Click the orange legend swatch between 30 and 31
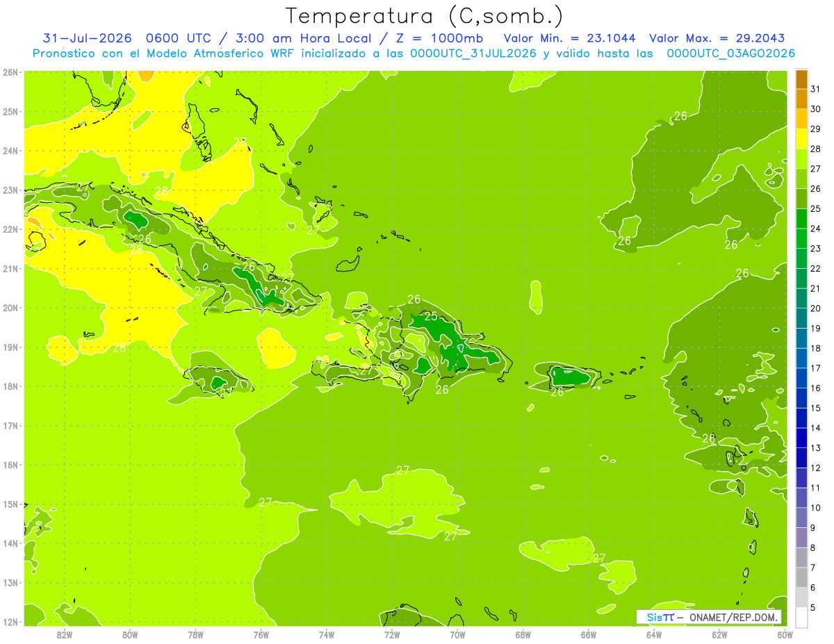 (x=801, y=99)
